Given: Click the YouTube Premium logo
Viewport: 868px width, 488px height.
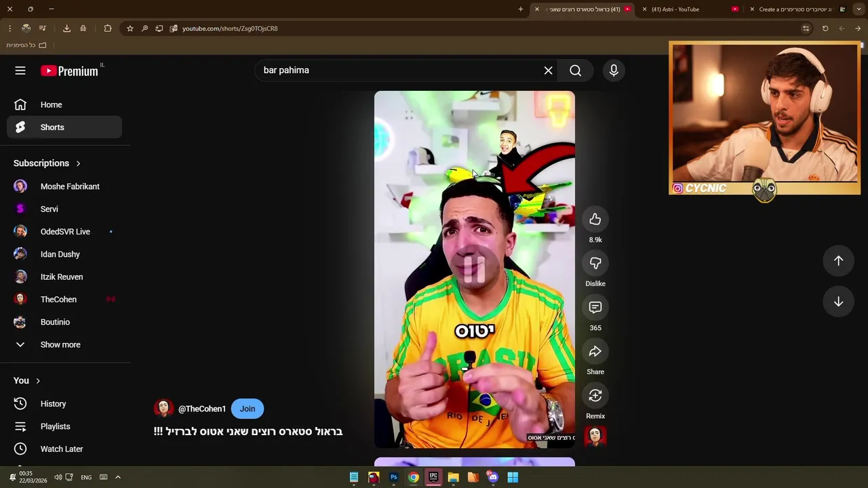Looking at the screenshot, I should [69, 70].
